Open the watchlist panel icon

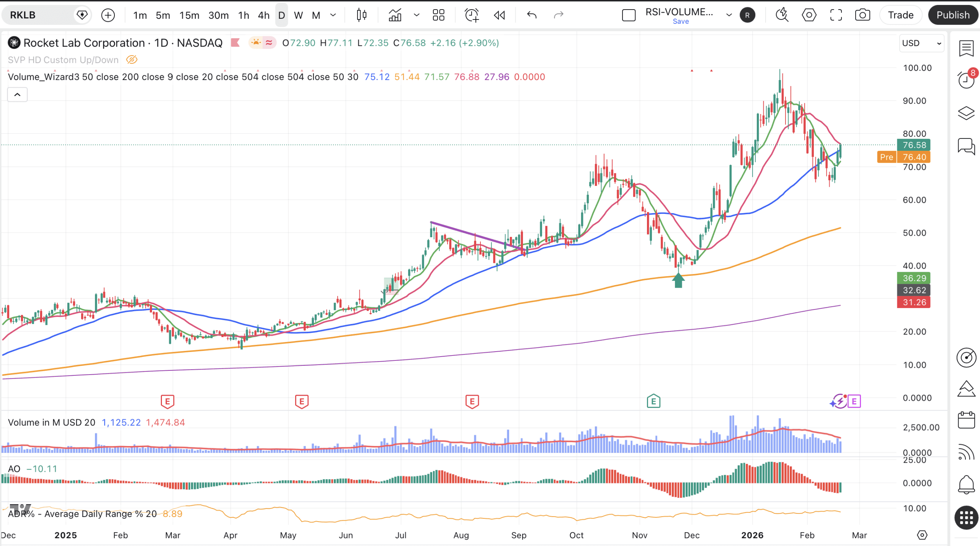coord(966,49)
